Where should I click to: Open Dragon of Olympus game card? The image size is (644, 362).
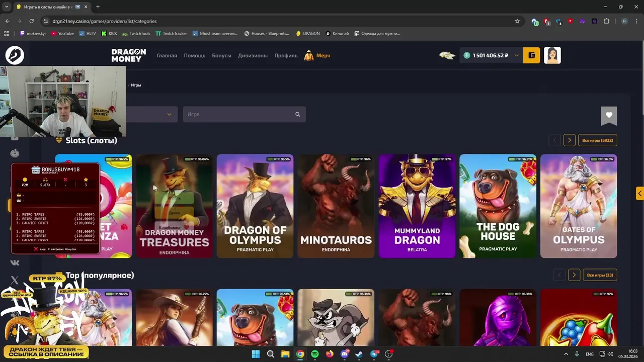point(255,206)
